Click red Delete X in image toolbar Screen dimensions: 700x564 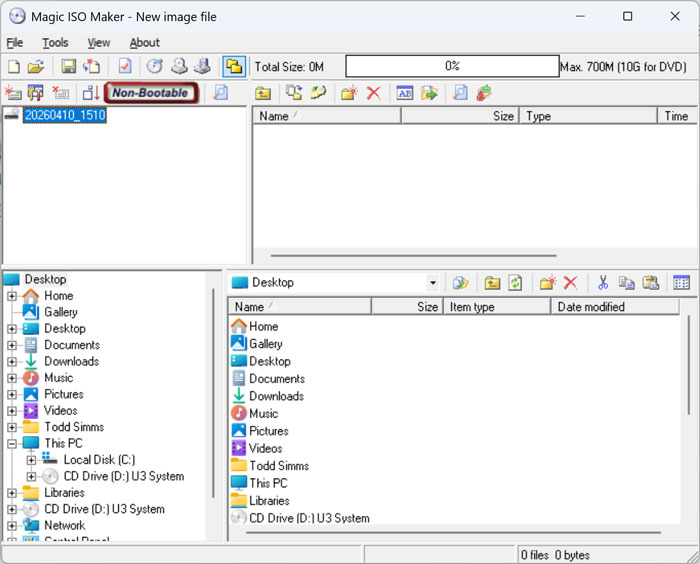(x=374, y=93)
